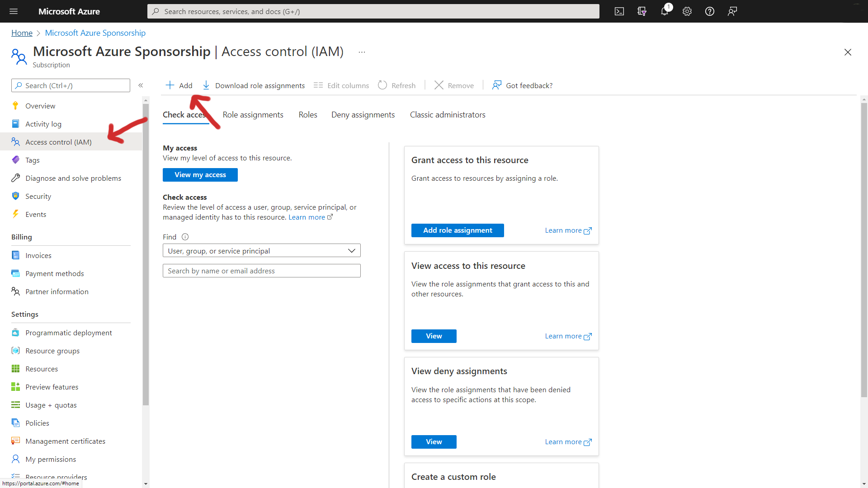Click View my access button

pos(200,175)
